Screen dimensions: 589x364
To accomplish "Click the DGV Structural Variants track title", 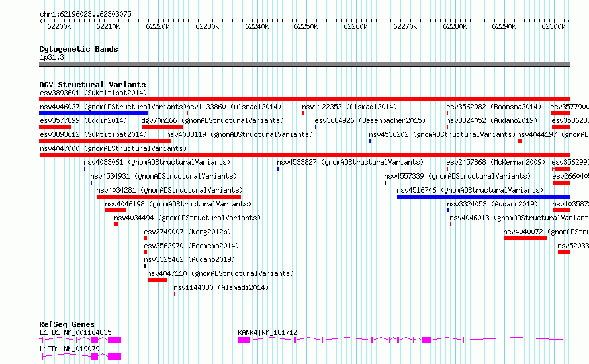I will coord(93,85).
